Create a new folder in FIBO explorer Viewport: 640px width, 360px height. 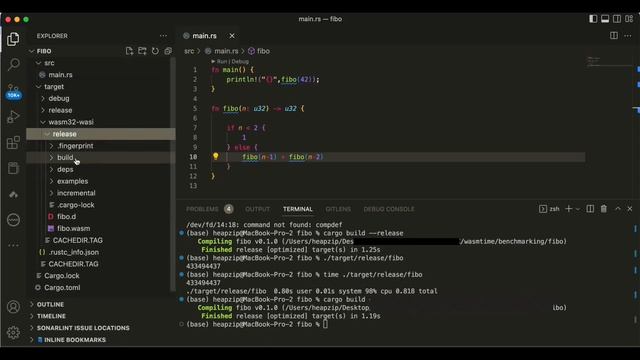pyautogui.click(x=142, y=51)
